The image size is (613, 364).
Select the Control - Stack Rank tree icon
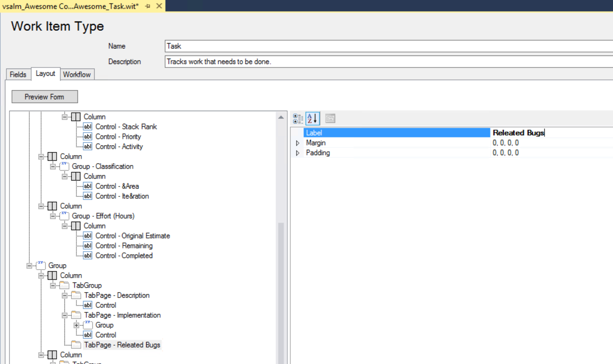87,126
